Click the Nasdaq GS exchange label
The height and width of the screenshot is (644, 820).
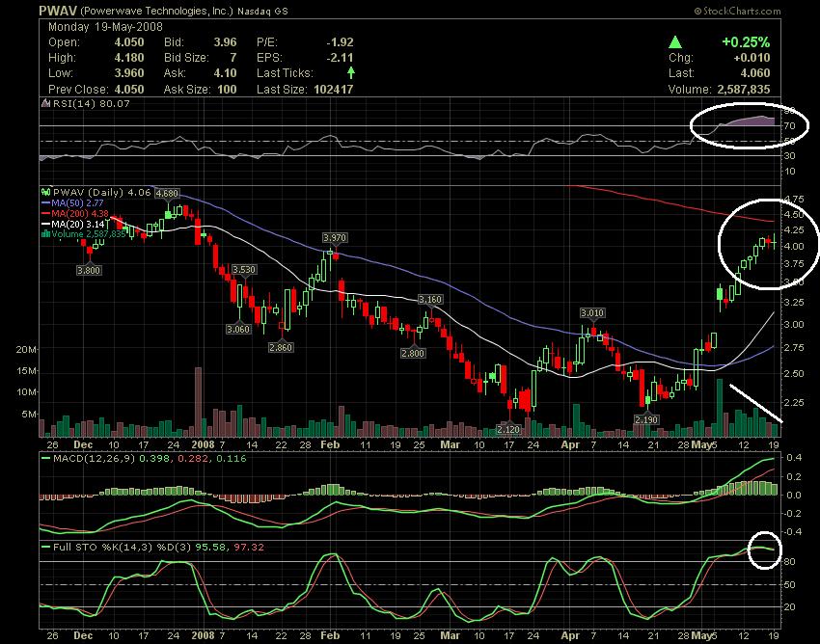[x=262, y=11]
